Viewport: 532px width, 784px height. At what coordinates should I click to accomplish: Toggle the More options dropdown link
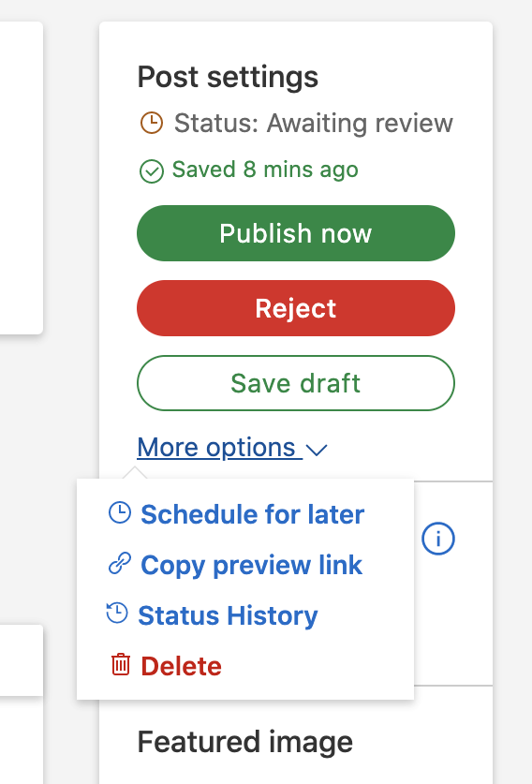point(232,448)
